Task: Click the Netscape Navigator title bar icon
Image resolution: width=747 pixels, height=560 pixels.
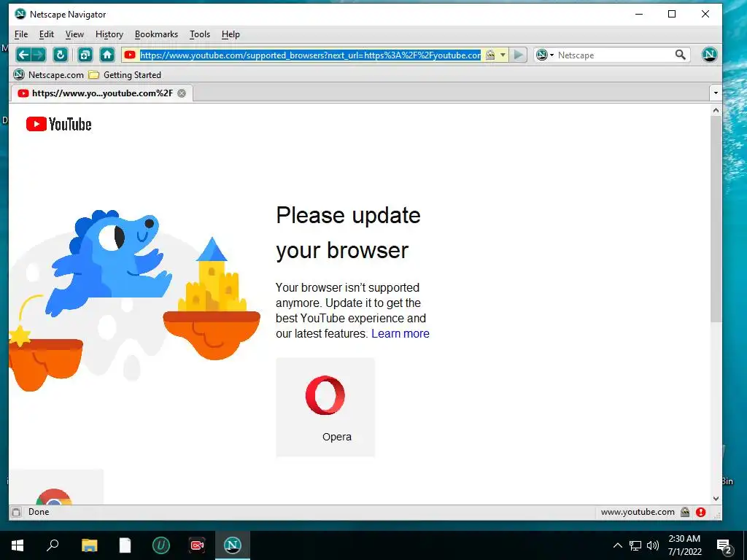Action: coord(20,14)
